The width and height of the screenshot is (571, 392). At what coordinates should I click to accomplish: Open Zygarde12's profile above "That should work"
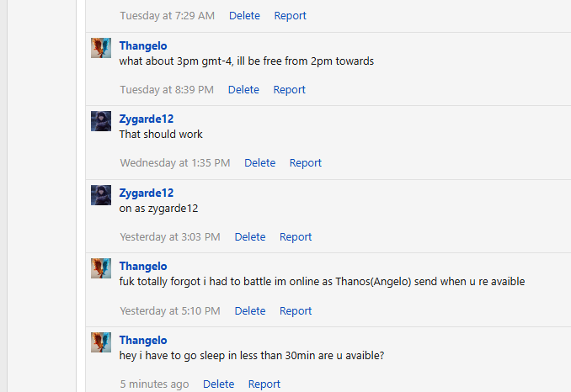(147, 119)
